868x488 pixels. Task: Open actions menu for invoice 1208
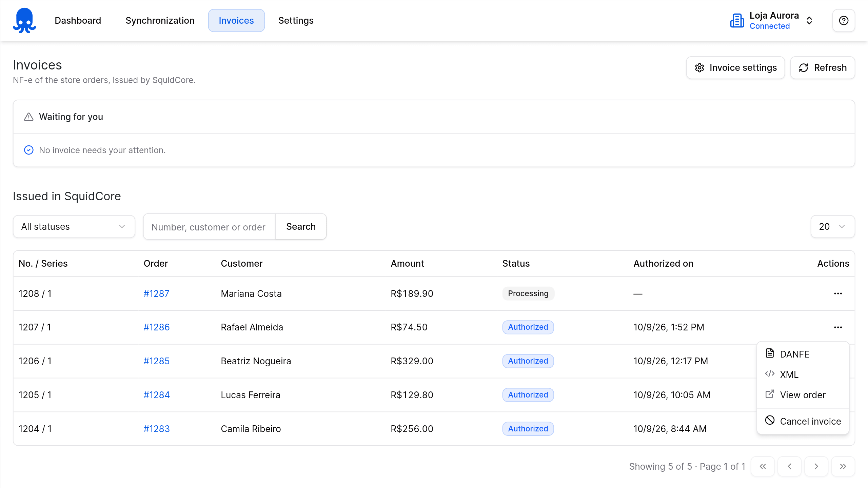[x=838, y=293]
